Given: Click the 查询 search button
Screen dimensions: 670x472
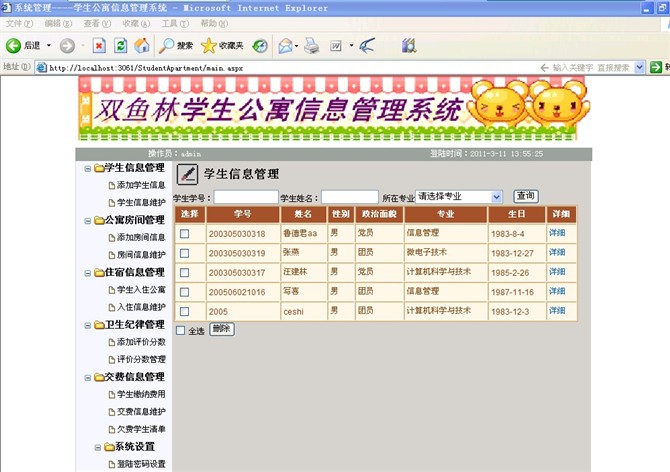Looking at the screenshot, I should [526, 196].
